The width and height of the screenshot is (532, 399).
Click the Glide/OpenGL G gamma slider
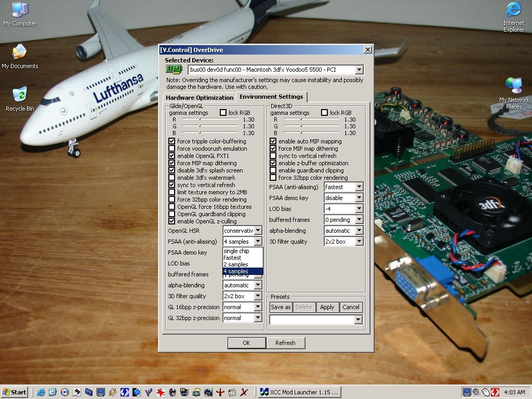[210, 126]
